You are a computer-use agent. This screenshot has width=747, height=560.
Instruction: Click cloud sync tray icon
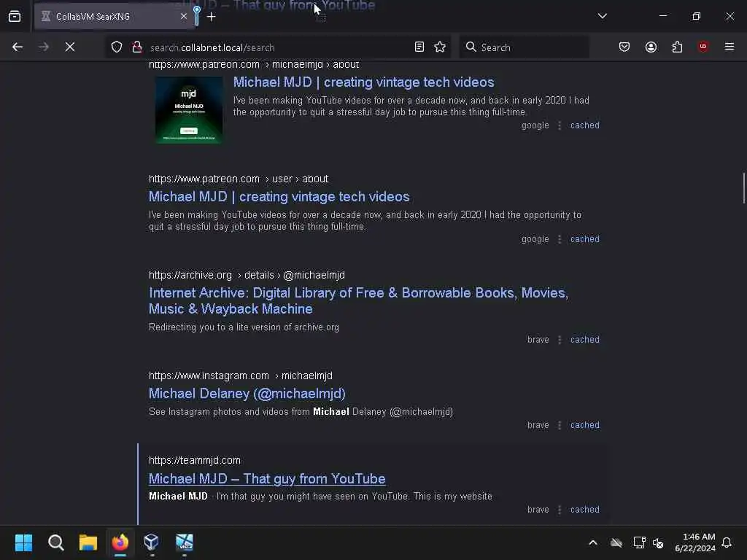coord(616,542)
